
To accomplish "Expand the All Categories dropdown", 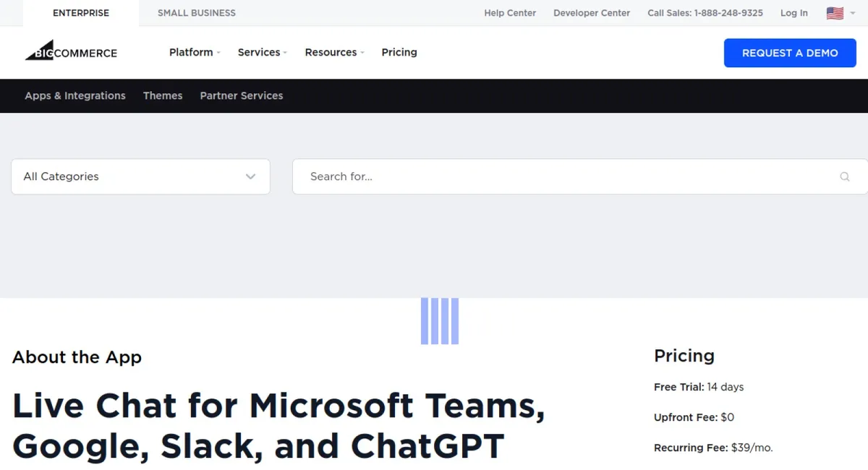I will click(x=140, y=176).
